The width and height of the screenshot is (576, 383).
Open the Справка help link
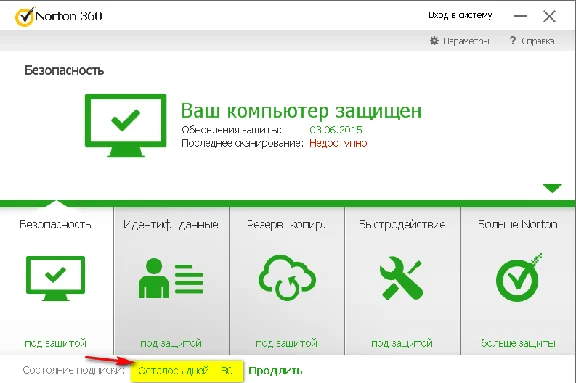pyautogui.click(x=537, y=41)
